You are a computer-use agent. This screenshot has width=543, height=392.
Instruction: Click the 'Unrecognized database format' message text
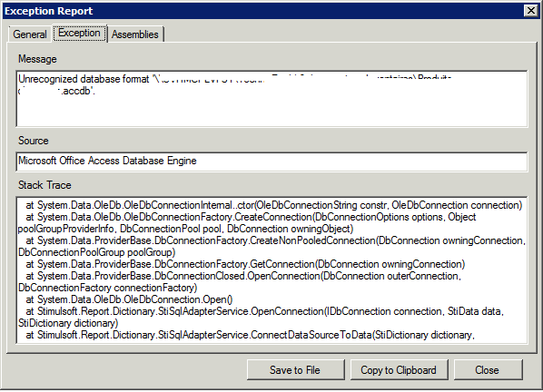(84, 79)
